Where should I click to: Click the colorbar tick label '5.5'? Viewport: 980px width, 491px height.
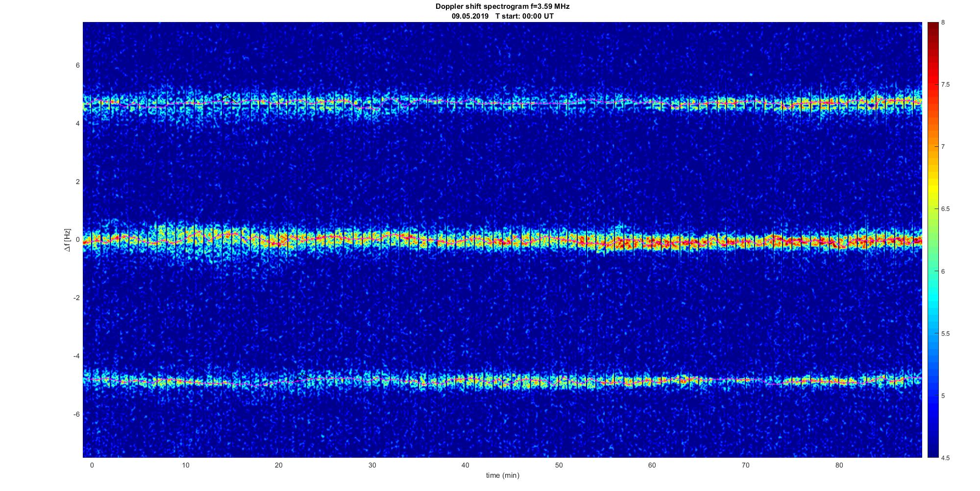[x=946, y=334]
